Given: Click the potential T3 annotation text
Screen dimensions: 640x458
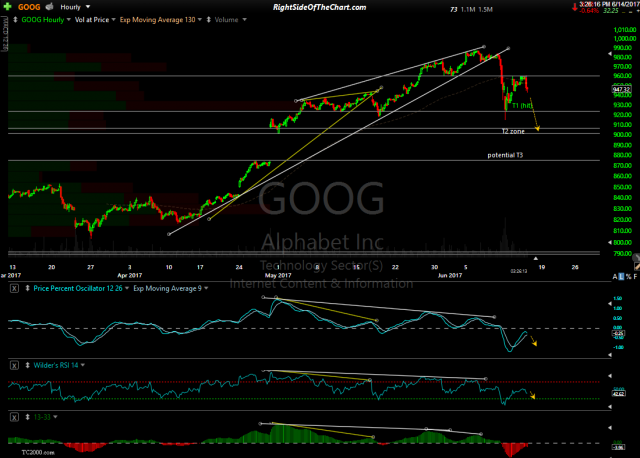Looking at the screenshot, I should coord(505,155).
